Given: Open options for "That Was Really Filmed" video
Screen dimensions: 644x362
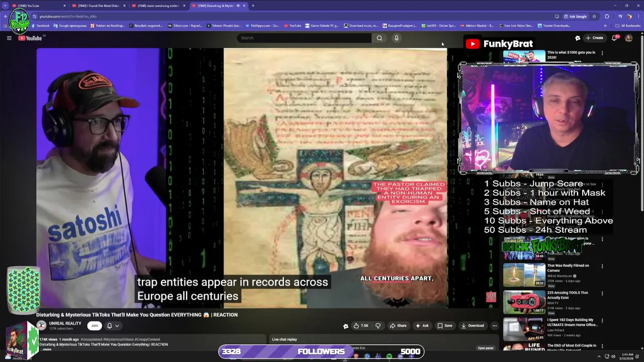Looking at the screenshot, I should [x=602, y=266].
